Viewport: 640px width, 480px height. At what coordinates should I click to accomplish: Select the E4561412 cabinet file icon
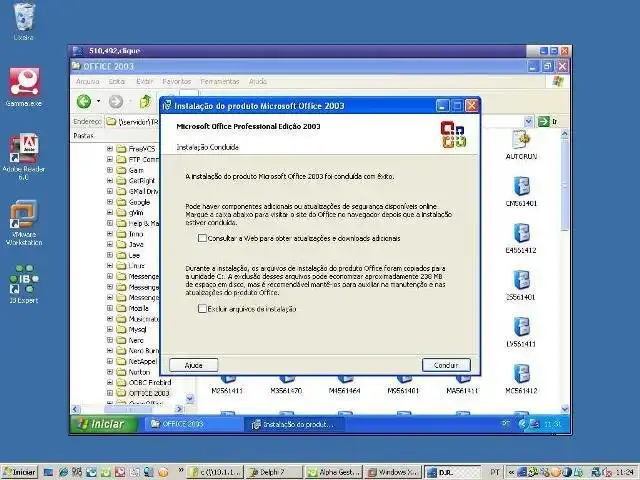(x=521, y=234)
